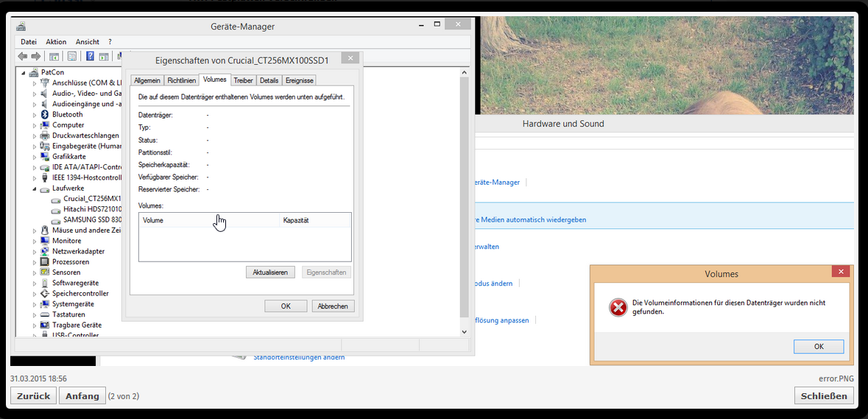Switch to the Ereignisse tab

pyautogui.click(x=300, y=81)
